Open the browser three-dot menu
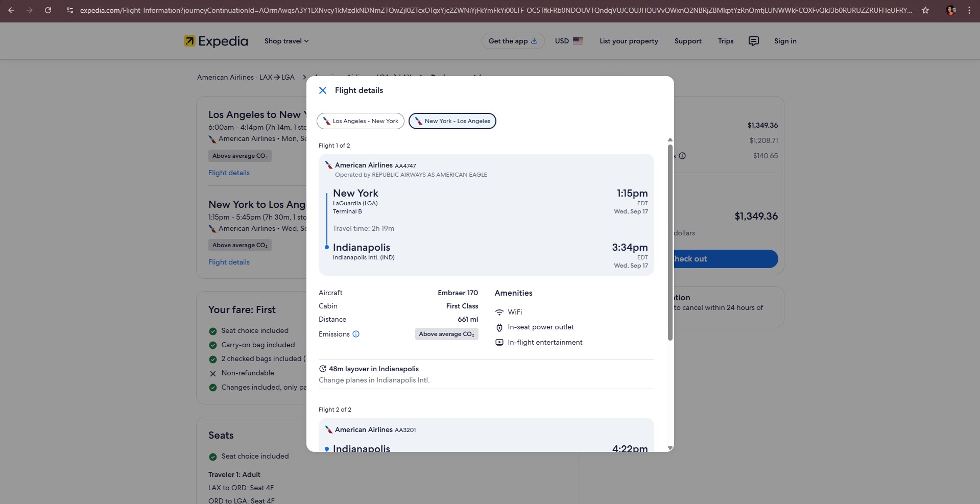 (969, 10)
